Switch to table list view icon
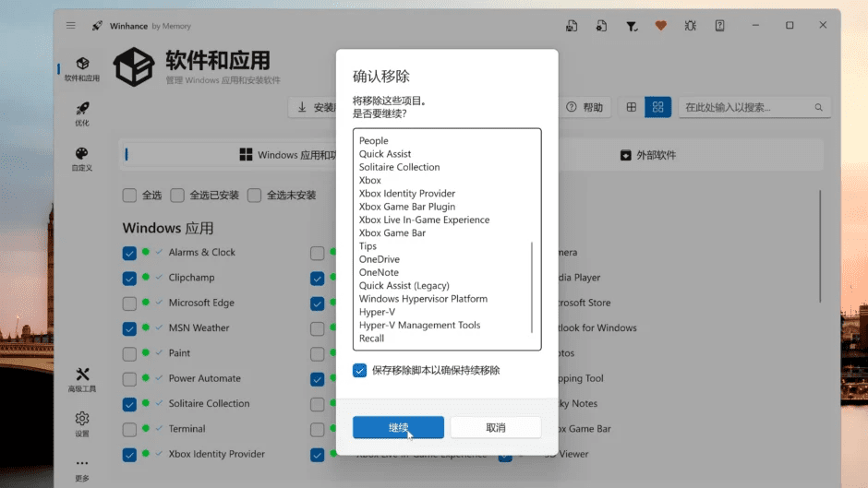The image size is (868, 488). click(631, 107)
